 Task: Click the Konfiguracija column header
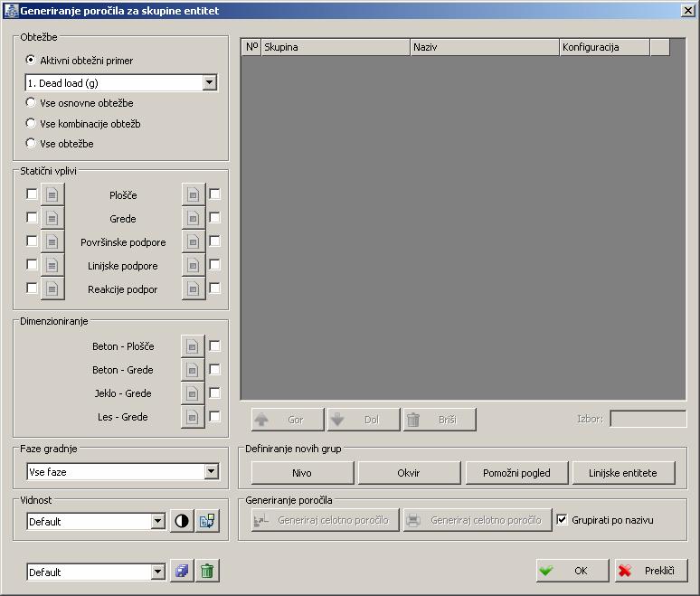(604, 47)
